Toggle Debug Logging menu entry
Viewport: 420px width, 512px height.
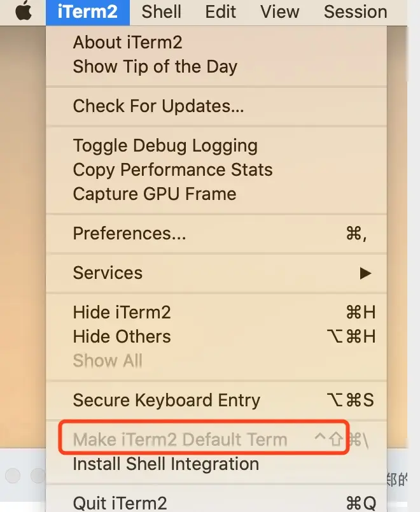[x=165, y=146]
